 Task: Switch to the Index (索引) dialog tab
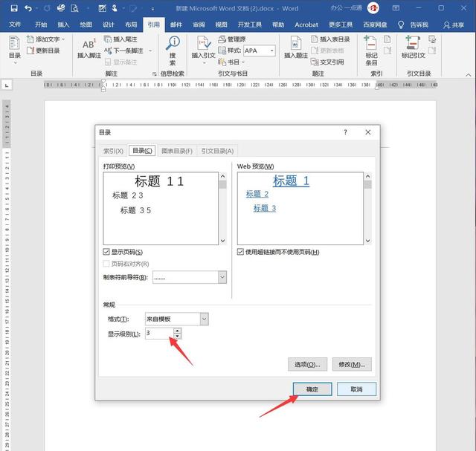tap(113, 151)
